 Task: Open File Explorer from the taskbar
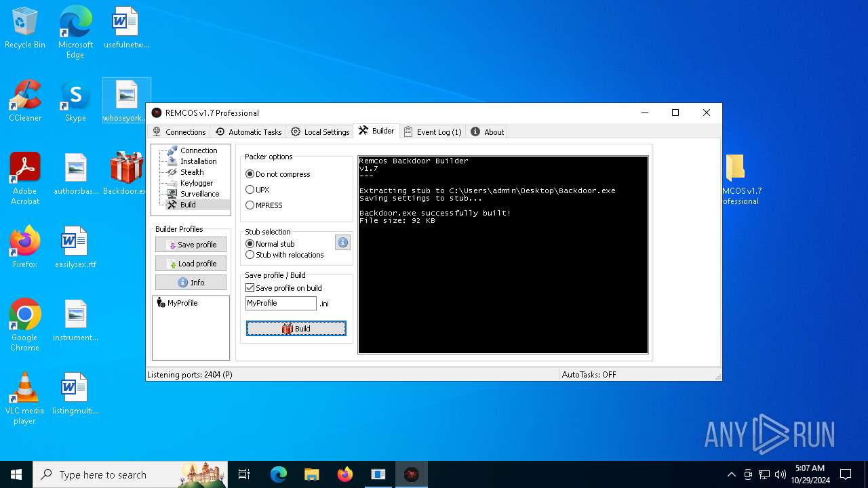pyautogui.click(x=311, y=474)
